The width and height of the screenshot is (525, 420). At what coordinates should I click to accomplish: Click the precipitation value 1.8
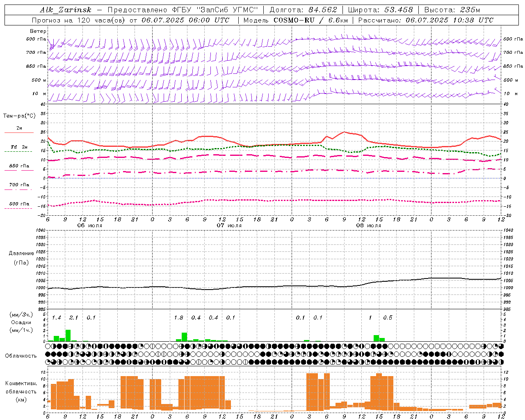pyautogui.click(x=178, y=318)
